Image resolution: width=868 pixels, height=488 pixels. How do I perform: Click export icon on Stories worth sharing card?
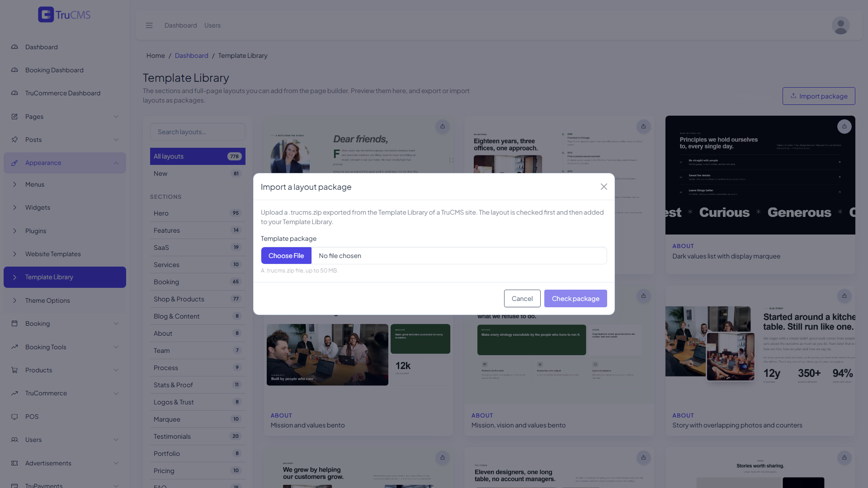coord(844,458)
